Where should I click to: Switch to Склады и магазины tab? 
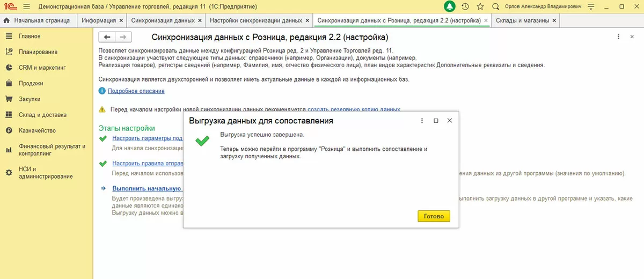(x=522, y=20)
